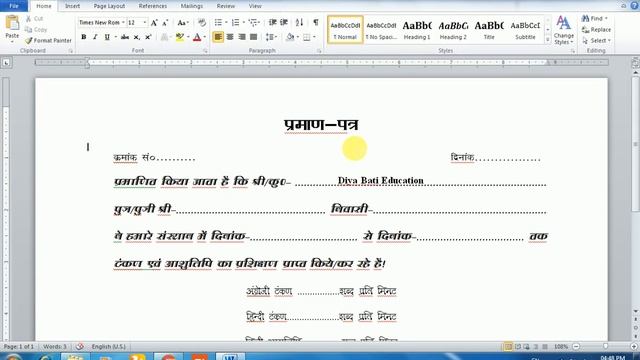
Task: Open Word from the taskbar
Action: pyautogui.click(x=230, y=357)
